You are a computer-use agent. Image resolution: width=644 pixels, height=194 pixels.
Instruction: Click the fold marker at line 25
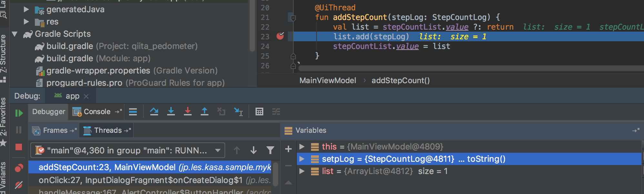click(x=293, y=56)
